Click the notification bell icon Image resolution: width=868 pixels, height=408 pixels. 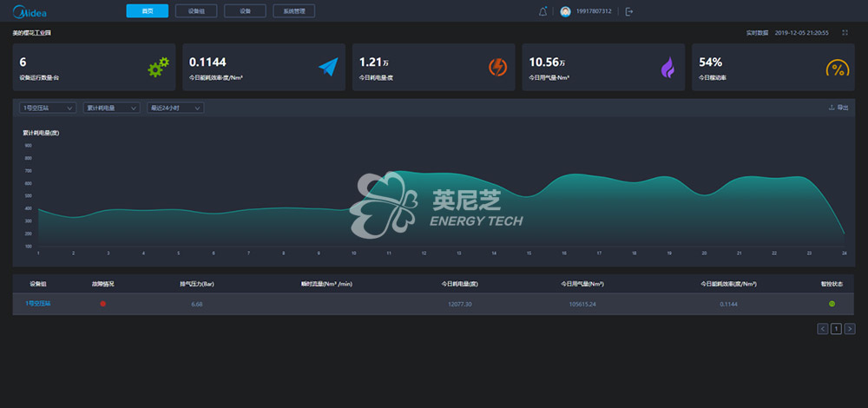coord(542,11)
